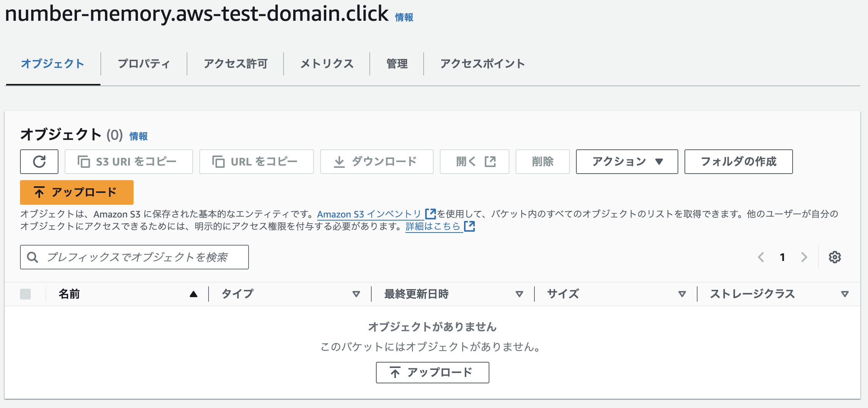Toggle the select-all objects checkbox

[25, 294]
